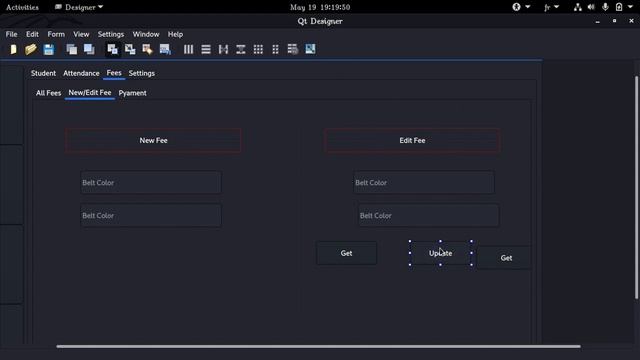Apply Lay Out Vertically in Splitter icon
The height and width of the screenshot is (360, 640).
pyautogui.click(x=241, y=49)
